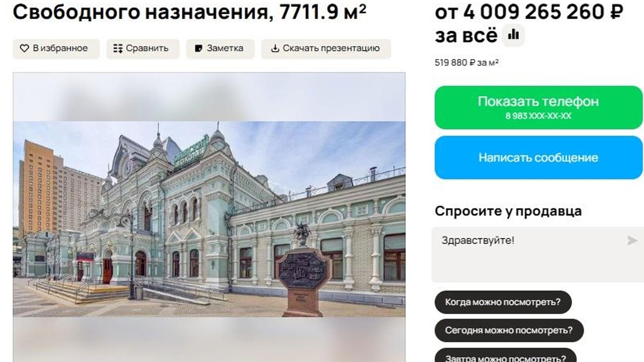Select the Завтра можно посмотреть? suggestion

pyautogui.click(x=505, y=356)
